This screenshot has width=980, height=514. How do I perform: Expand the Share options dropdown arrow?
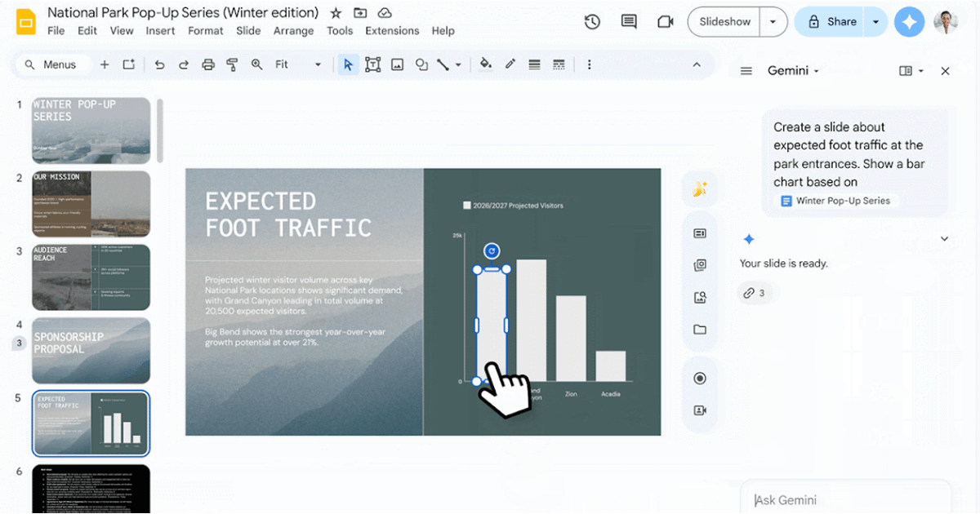click(x=875, y=22)
